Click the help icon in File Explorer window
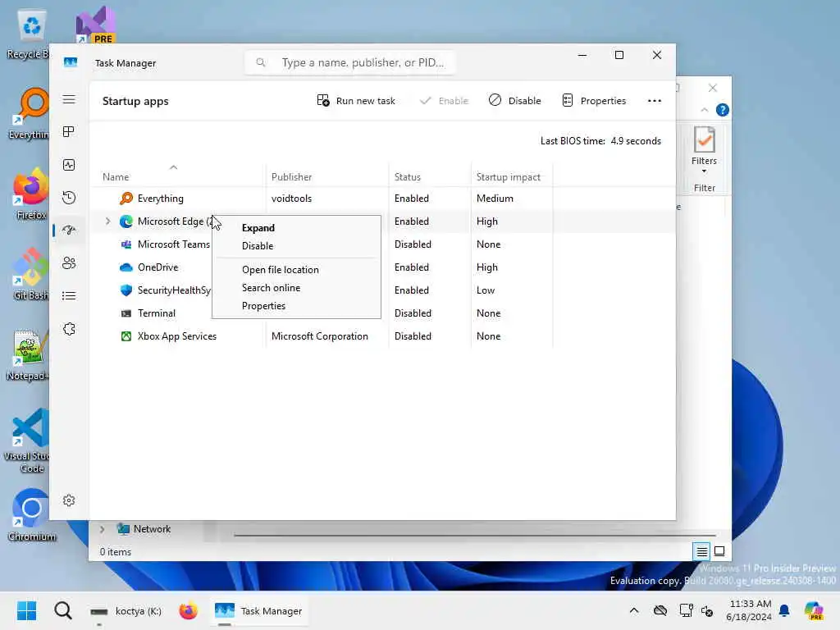This screenshot has width=840, height=630. coord(722,110)
